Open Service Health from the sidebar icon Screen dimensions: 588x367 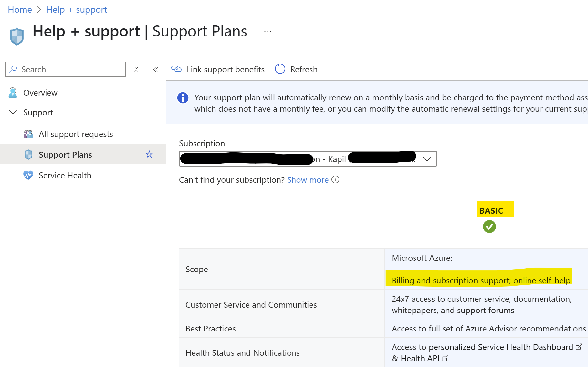point(28,175)
